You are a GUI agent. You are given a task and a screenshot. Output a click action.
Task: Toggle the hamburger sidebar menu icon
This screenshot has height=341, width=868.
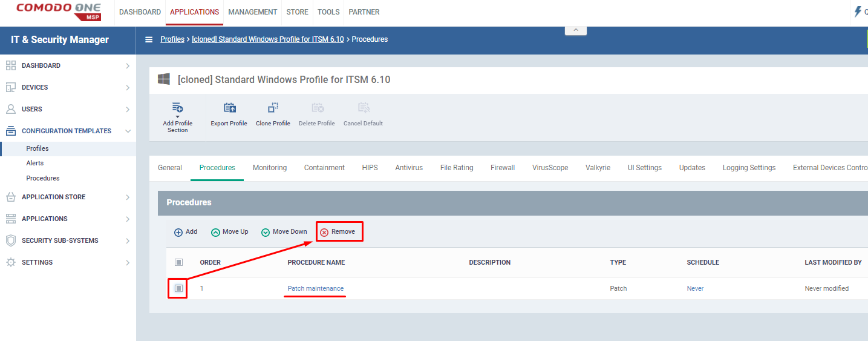149,39
